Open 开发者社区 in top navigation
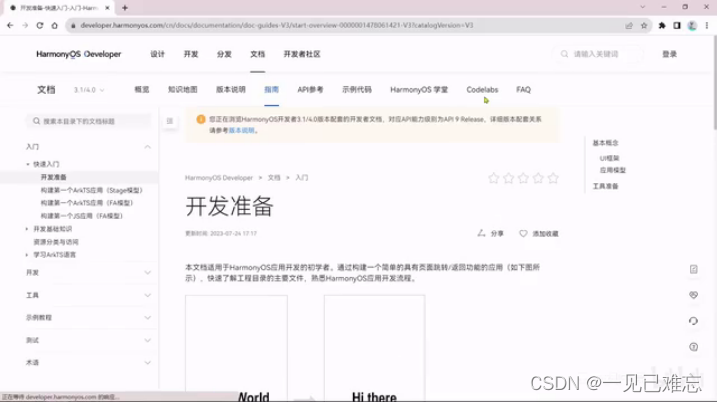Viewport: 717px width, 402px height. (x=302, y=54)
